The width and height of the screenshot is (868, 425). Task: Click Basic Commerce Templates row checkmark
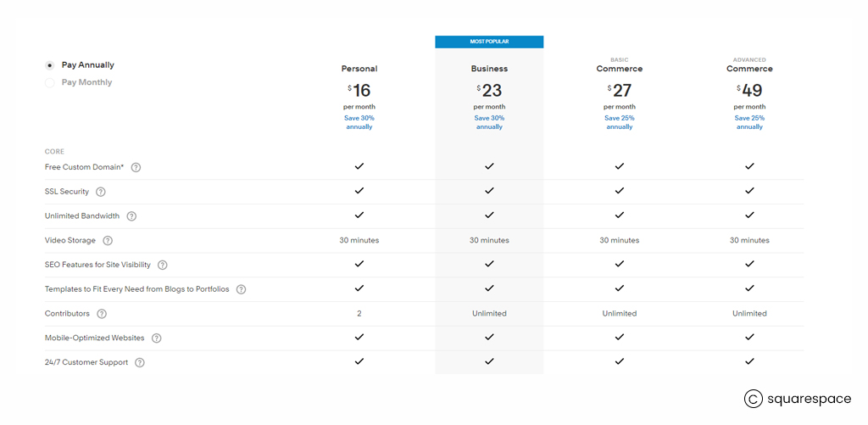(x=620, y=288)
